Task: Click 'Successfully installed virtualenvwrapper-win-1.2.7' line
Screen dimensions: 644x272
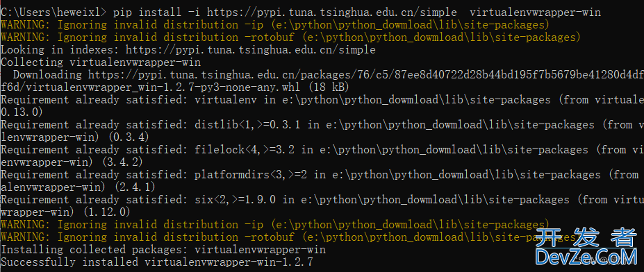Action: pyautogui.click(x=157, y=262)
